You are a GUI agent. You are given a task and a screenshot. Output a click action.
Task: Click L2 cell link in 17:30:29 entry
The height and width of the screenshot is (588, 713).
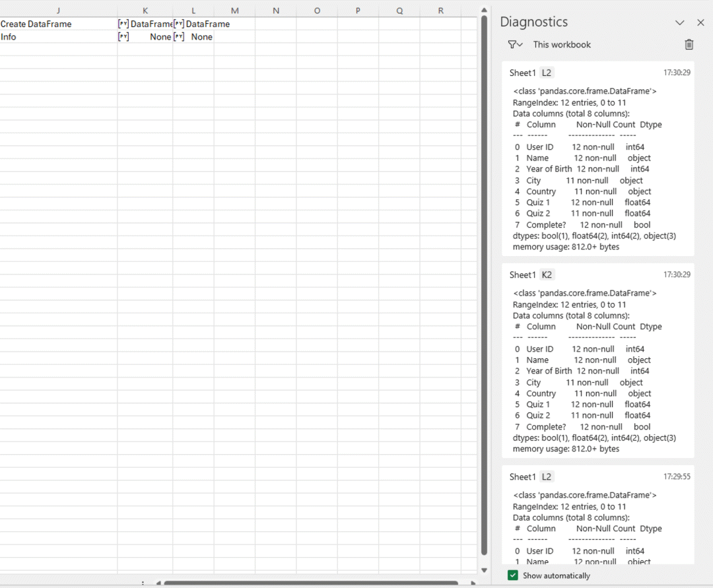tap(547, 73)
